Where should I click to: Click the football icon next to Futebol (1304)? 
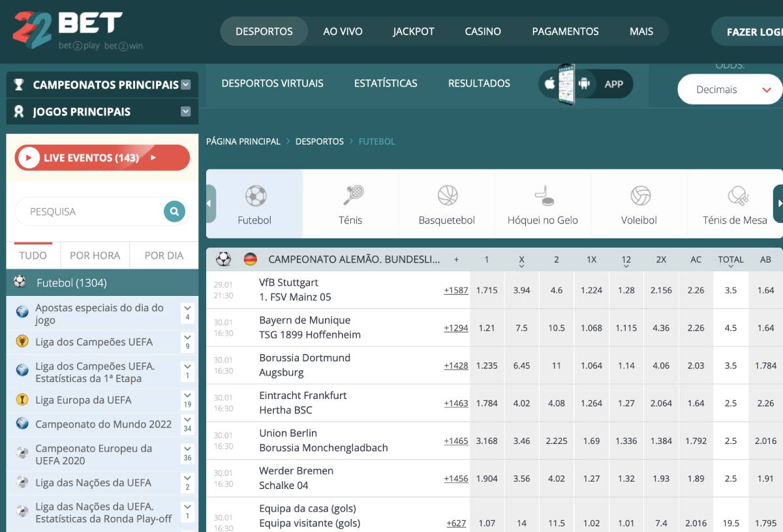[x=20, y=282]
